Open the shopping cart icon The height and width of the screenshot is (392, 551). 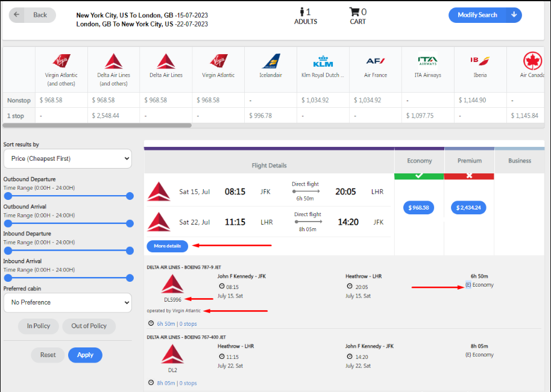[354, 12]
